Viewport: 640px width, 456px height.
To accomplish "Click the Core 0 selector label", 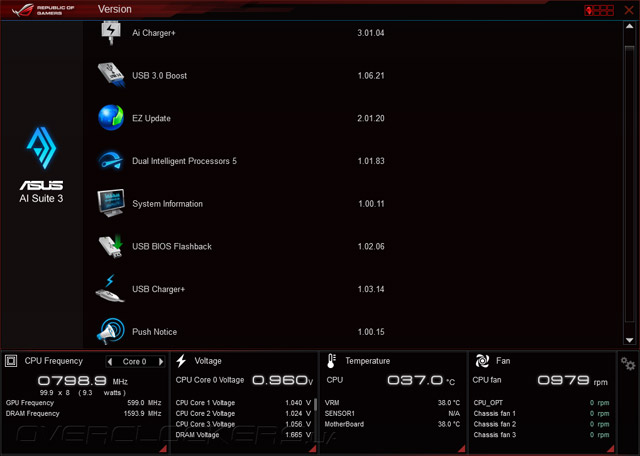I will [135, 362].
